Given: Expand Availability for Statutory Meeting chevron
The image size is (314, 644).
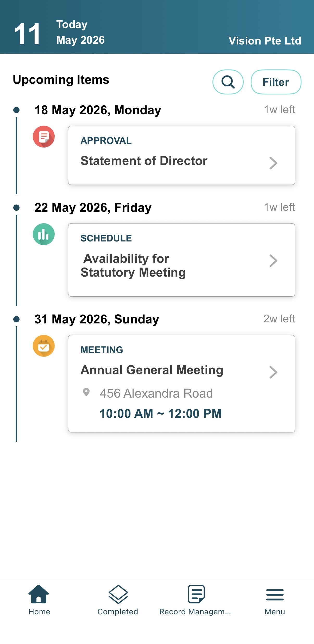Looking at the screenshot, I should click(273, 261).
